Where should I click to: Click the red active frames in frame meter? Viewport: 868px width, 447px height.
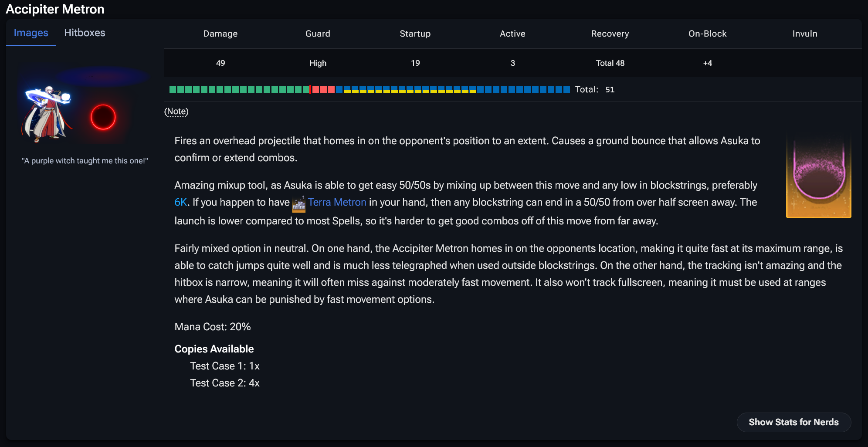(323, 89)
